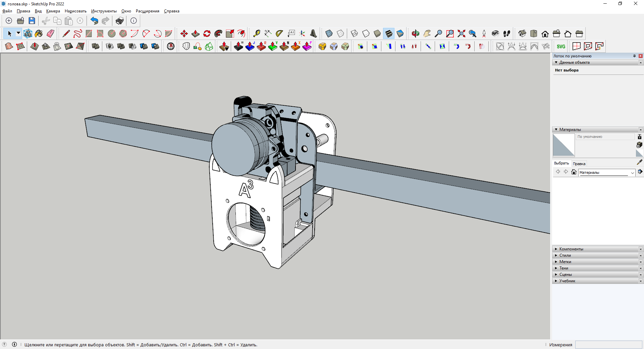Expand the Компоненты panel
The width and height of the screenshot is (644, 349).
point(571,249)
